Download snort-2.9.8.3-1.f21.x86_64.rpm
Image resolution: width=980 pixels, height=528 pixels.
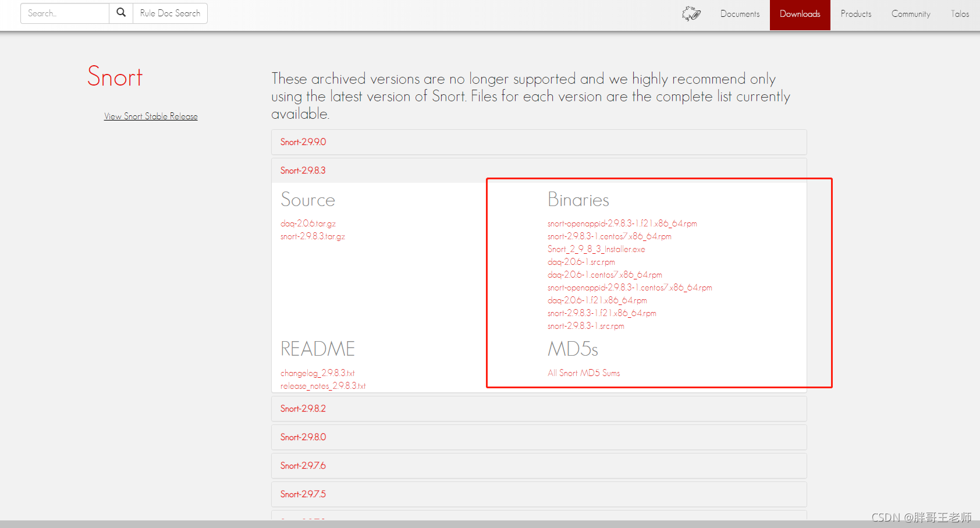(x=602, y=313)
